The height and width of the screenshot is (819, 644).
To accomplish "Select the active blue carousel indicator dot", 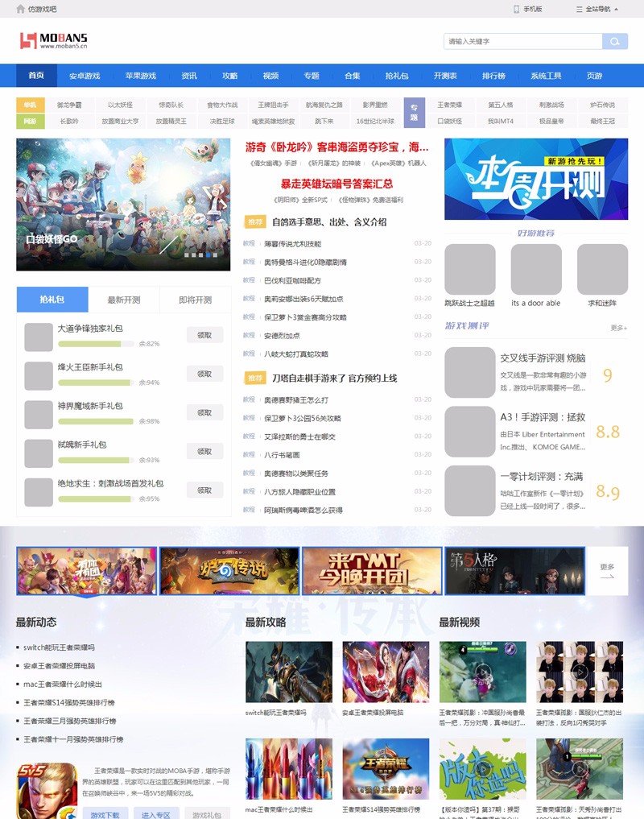I will [x=208, y=254].
